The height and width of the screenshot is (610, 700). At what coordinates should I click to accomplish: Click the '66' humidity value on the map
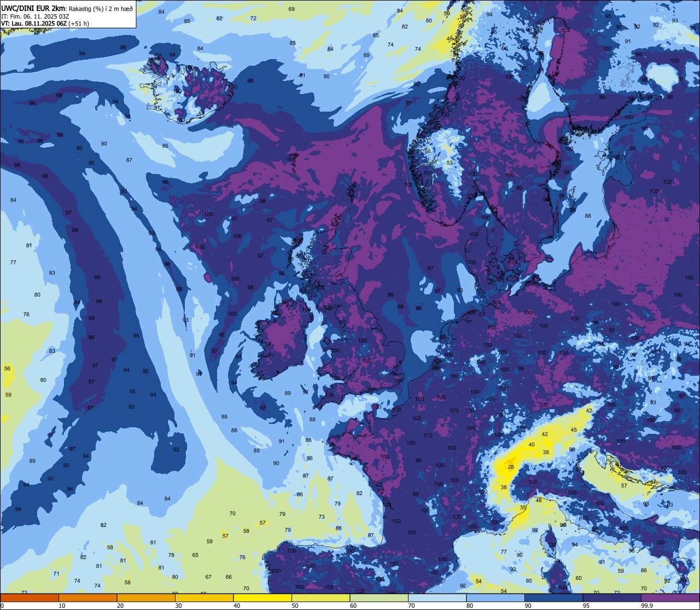pos(229,577)
